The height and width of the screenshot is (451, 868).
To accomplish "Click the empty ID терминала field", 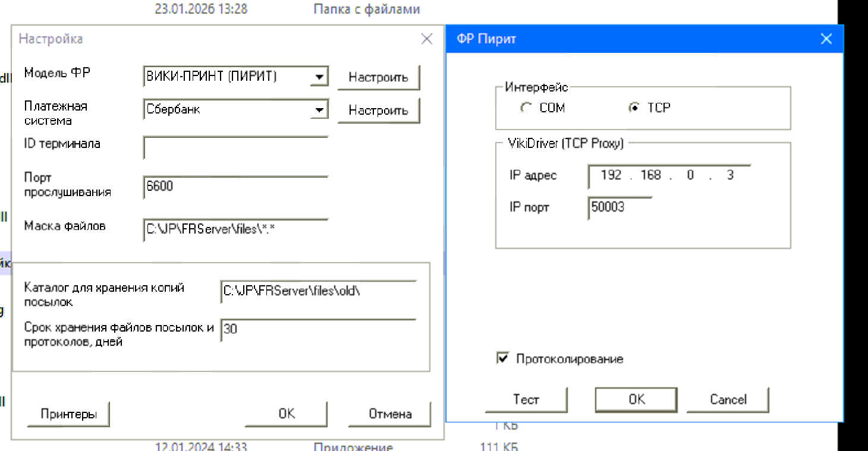I will tap(235, 147).
